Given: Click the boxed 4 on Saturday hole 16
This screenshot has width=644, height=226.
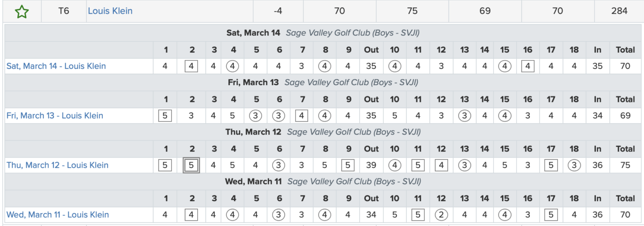Looking at the screenshot, I should tap(528, 66).
